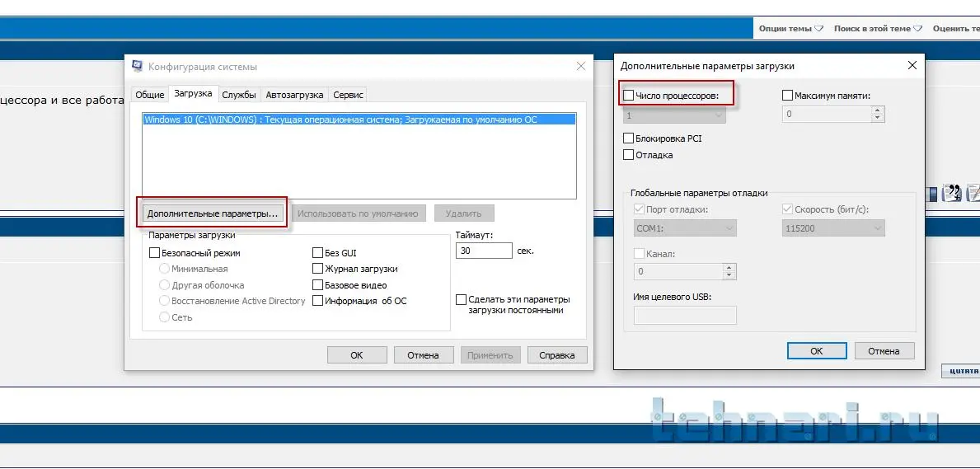The height and width of the screenshot is (469, 980).
Task: Close the Конфигурация системы window
Action: pos(580,66)
